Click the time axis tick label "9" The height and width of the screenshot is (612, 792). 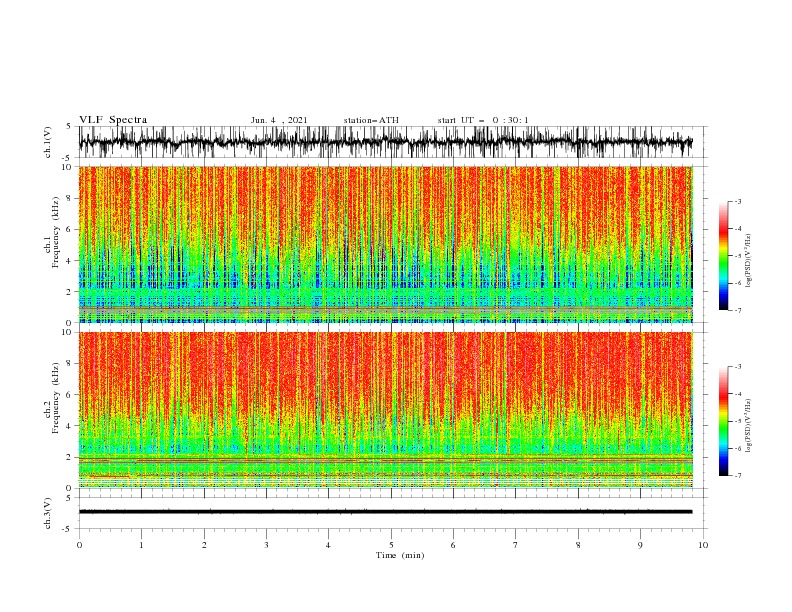point(640,545)
